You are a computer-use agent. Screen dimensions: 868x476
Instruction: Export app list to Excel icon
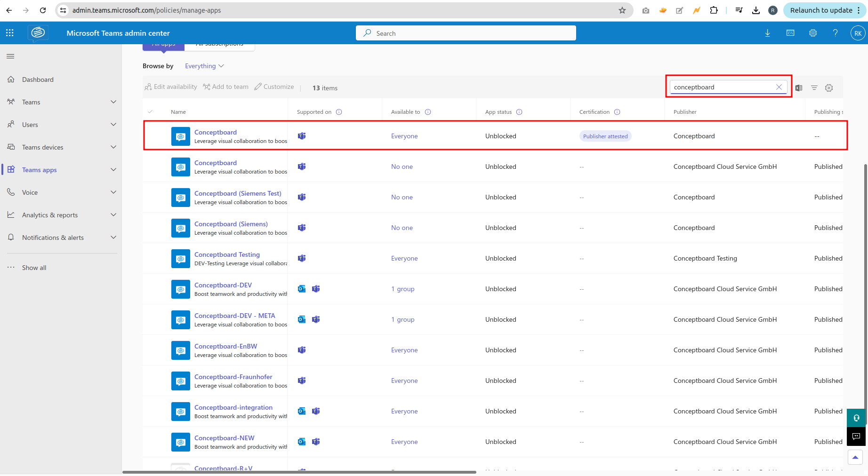point(799,88)
